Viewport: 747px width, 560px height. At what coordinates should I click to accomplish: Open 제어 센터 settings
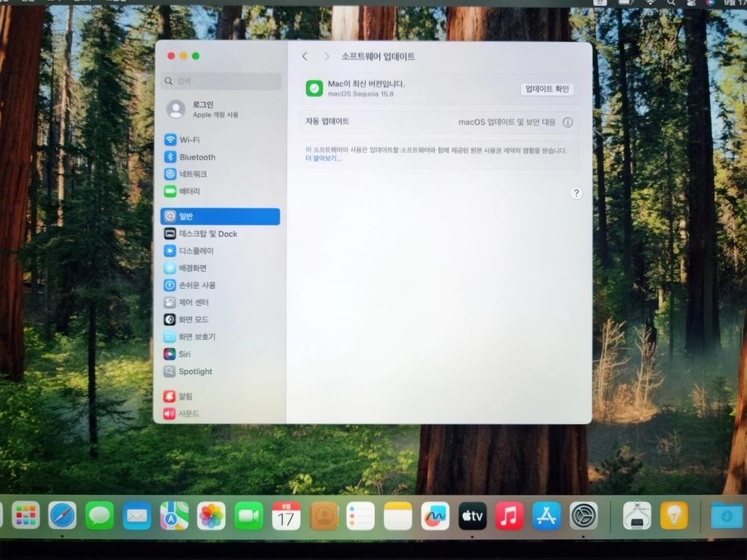click(220, 302)
